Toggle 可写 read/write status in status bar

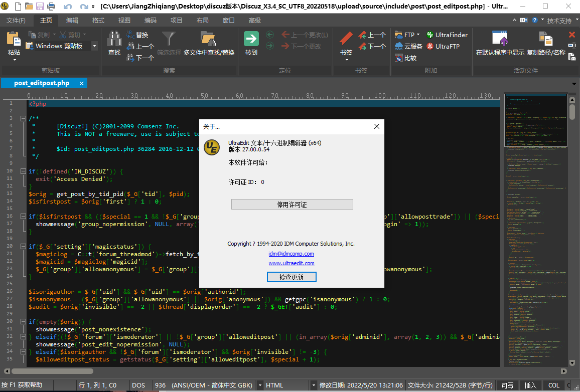(x=507, y=385)
